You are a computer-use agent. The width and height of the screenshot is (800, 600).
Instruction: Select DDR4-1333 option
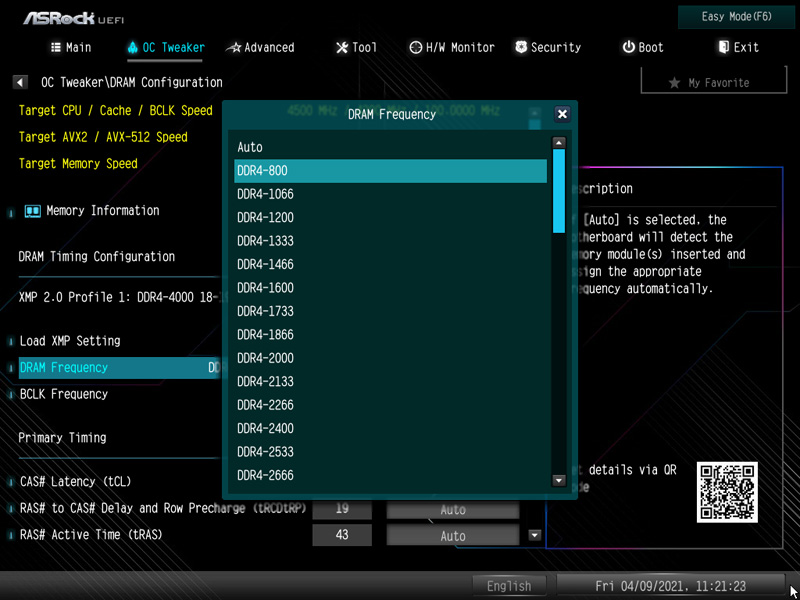[x=390, y=241]
